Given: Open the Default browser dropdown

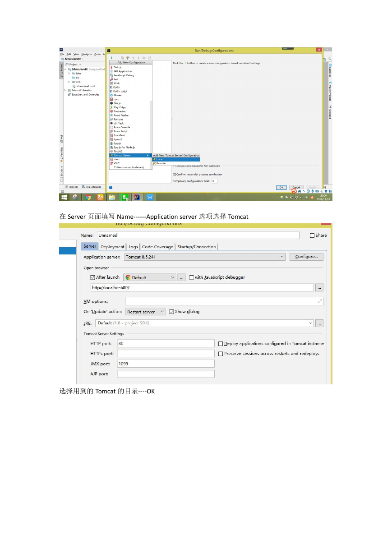Looking at the screenshot, I should [x=150, y=277].
